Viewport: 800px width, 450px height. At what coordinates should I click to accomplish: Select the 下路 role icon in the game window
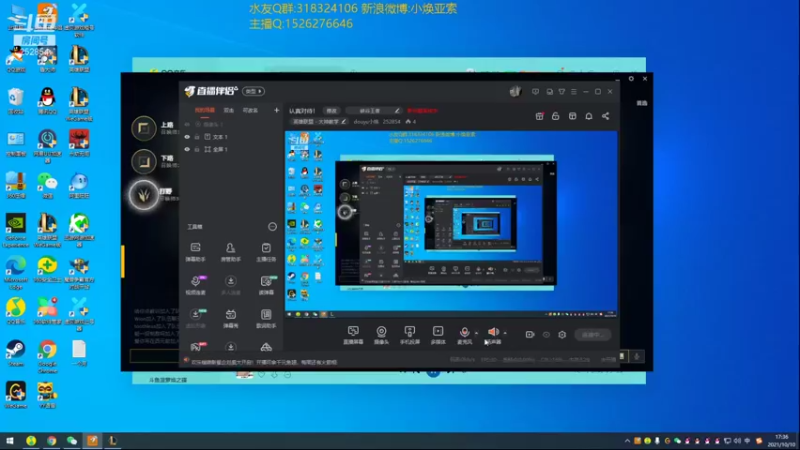[x=144, y=162]
